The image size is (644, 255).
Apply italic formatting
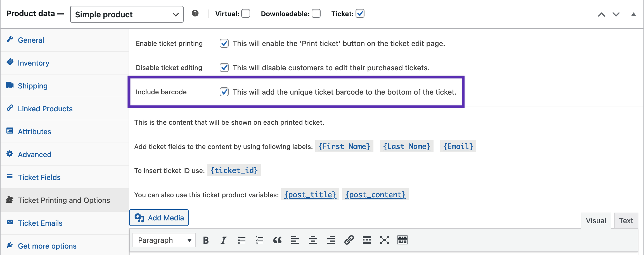[x=223, y=240]
